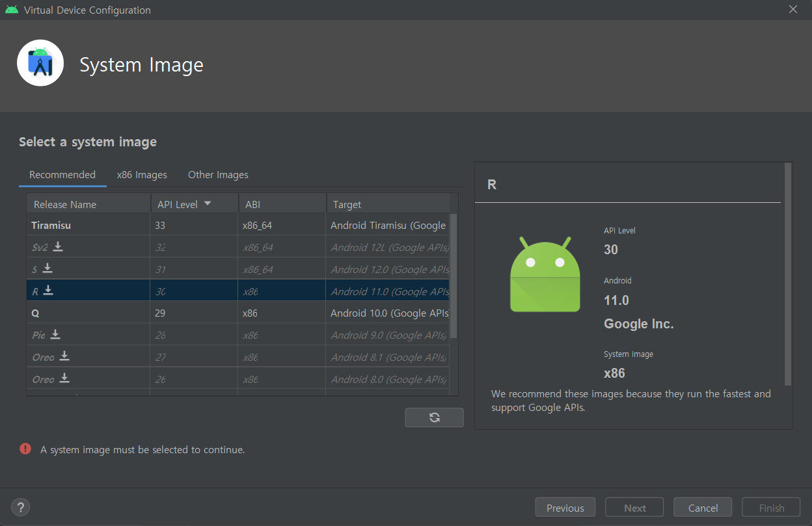Click Android 8.1 (Google APIs) target cell
The width and height of the screenshot is (812, 526).
[x=388, y=357]
